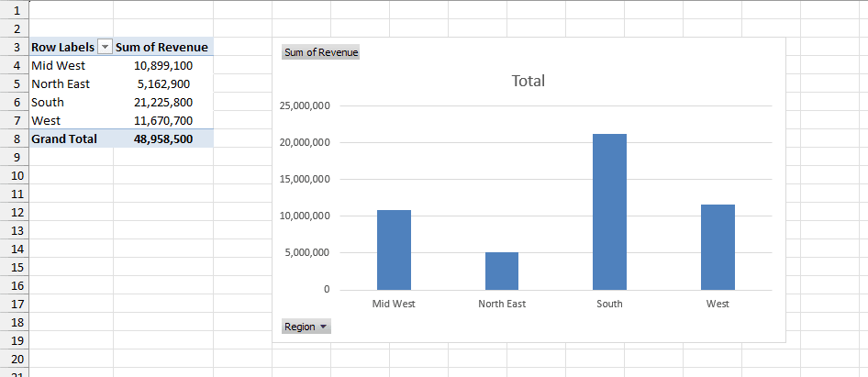Select row header 12
This screenshot has height=377, width=868.
point(15,212)
